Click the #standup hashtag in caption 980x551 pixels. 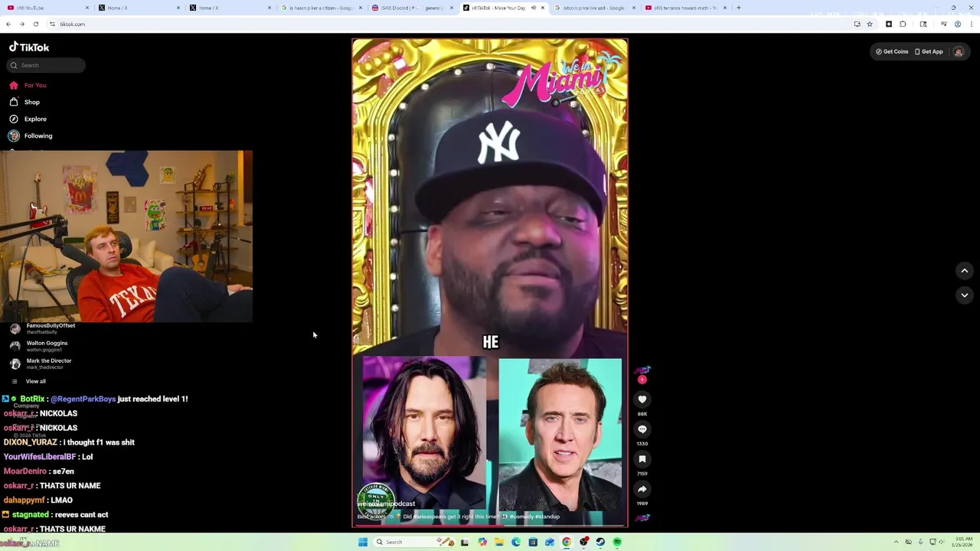click(x=547, y=517)
